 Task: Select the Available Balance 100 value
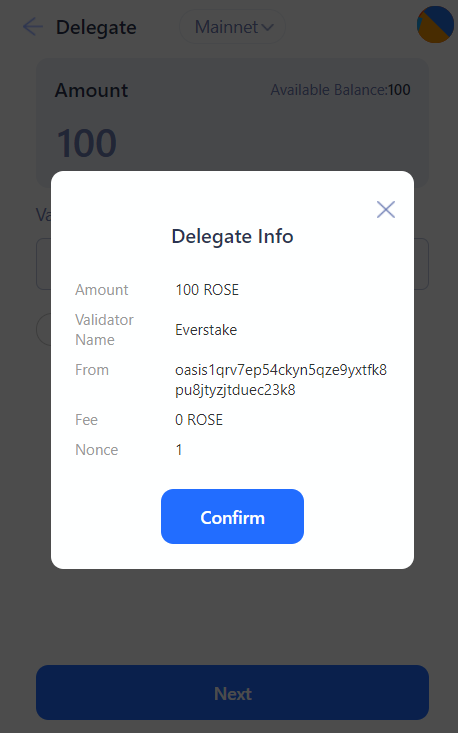399,90
